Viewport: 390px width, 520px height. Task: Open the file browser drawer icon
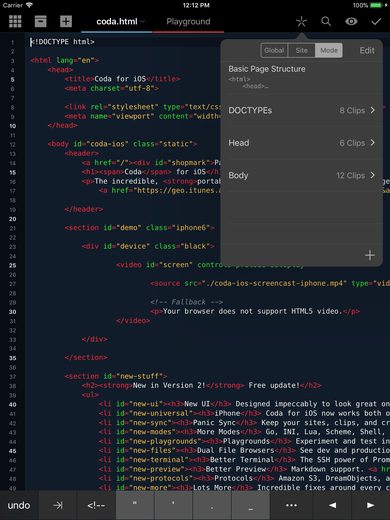40,21
